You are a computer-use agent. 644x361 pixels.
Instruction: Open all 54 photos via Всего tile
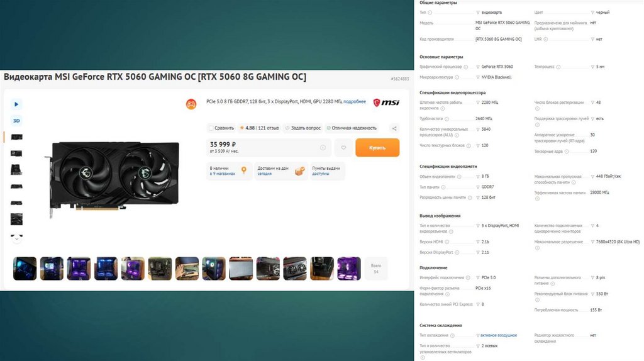coord(376,269)
